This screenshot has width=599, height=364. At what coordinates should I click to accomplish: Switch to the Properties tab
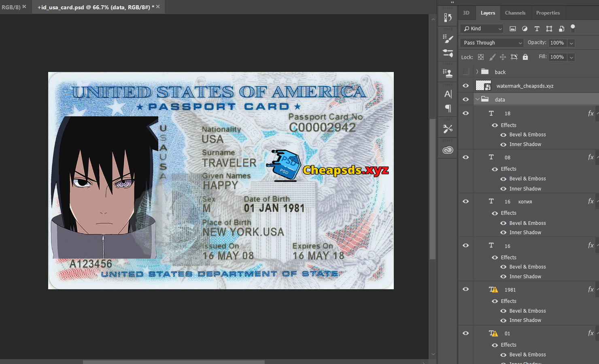pos(548,13)
